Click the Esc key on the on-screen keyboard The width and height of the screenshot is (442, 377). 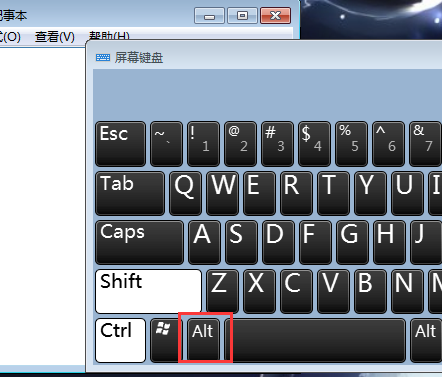pyautogui.click(x=120, y=144)
